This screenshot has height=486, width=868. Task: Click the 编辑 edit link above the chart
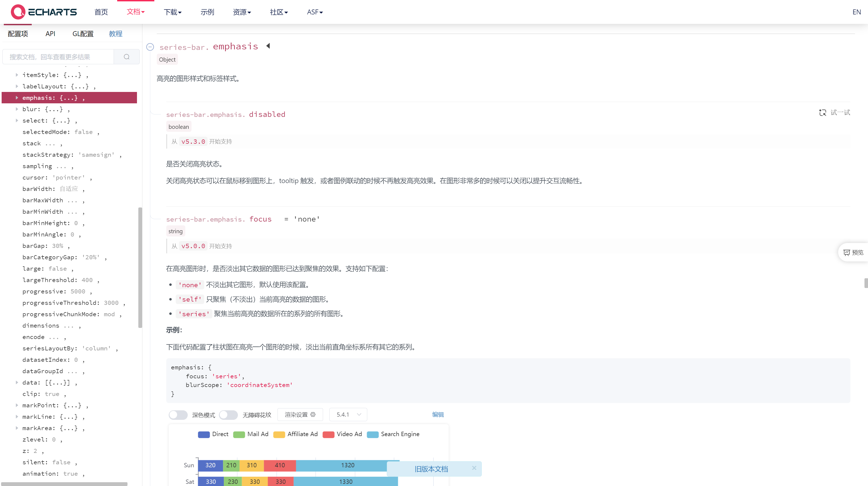pyautogui.click(x=438, y=414)
